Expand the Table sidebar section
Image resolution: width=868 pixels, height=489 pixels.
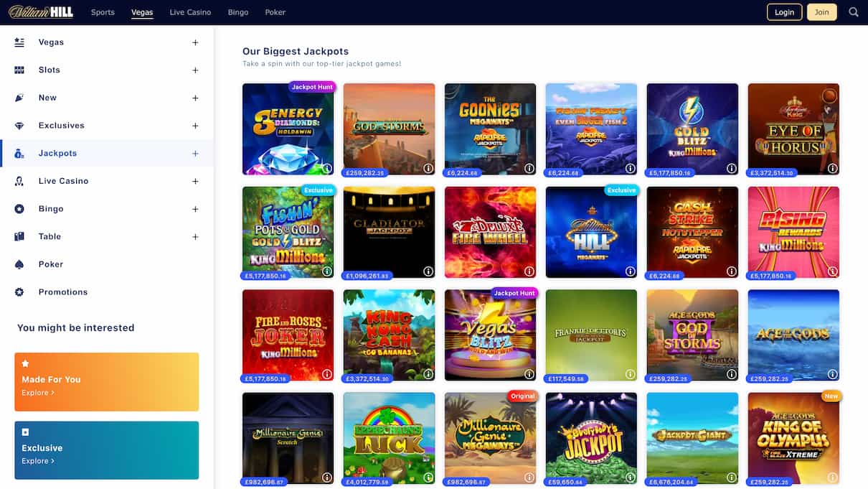pyautogui.click(x=195, y=237)
